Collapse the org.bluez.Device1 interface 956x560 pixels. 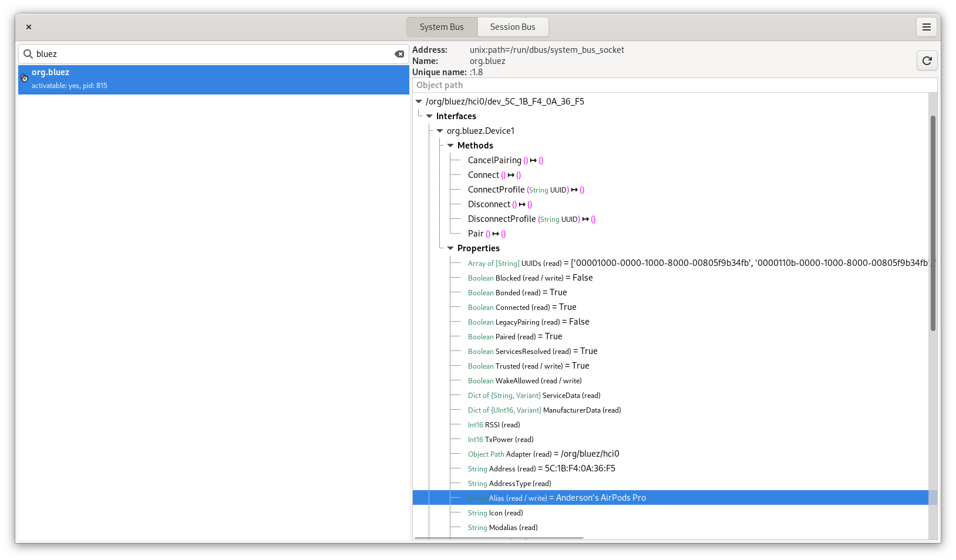(x=440, y=130)
